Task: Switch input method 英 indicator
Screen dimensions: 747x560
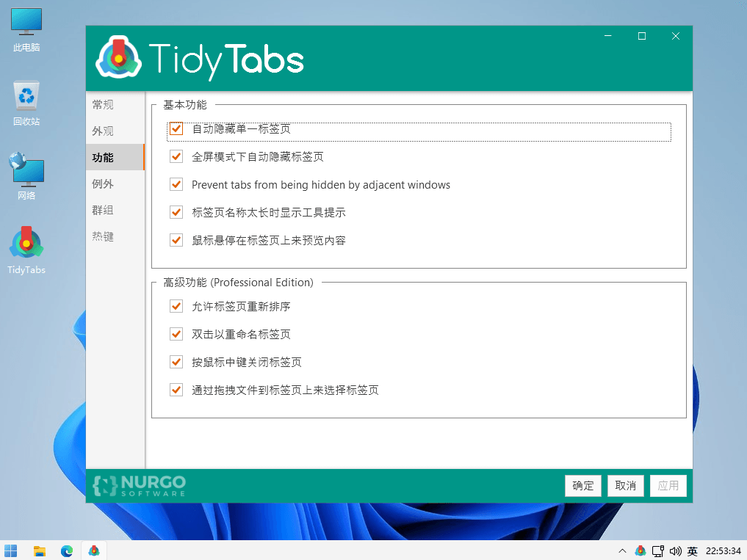Action: (x=692, y=551)
